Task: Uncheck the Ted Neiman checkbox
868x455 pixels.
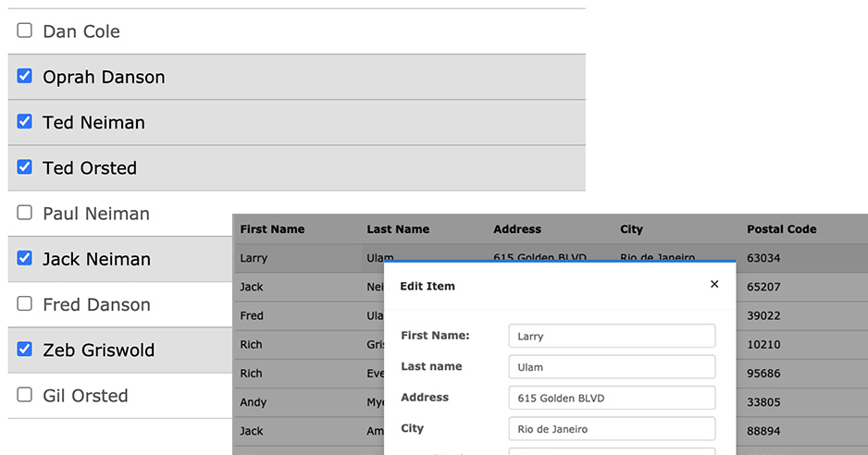Action: pos(24,121)
